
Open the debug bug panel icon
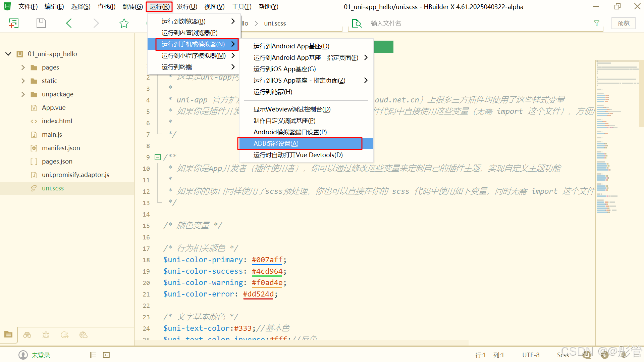pos(46,335)
